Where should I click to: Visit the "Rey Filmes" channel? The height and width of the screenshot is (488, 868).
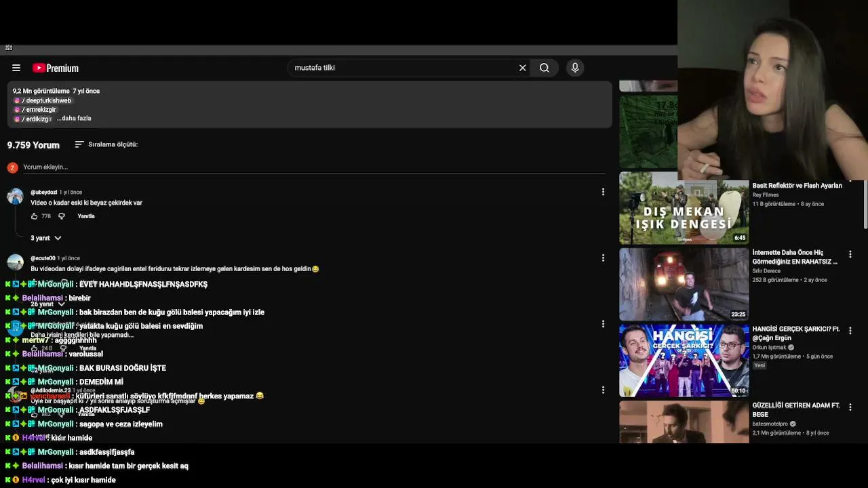point(766,195)
